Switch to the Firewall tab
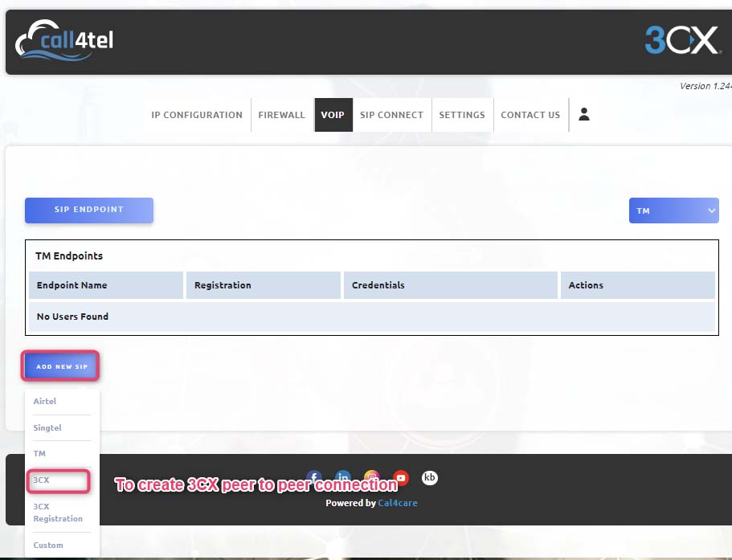This screenshot has height=560, width=732. pyautogui.click(x=281, y=115)
